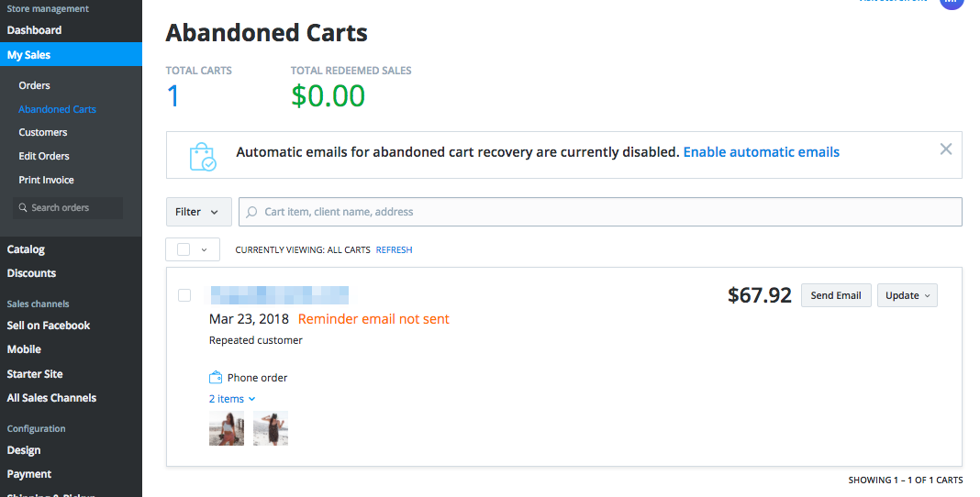Click the magnifier icon in the cart search
980x497 pixels.
coord(252,212)
